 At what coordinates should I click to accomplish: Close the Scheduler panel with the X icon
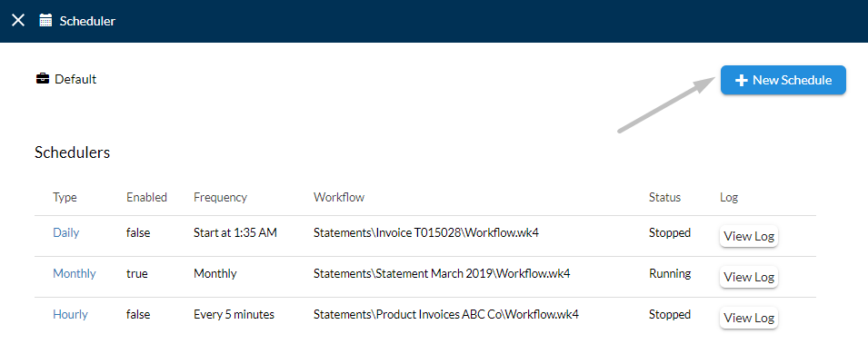pyautogui.click(x=18, y=21)
